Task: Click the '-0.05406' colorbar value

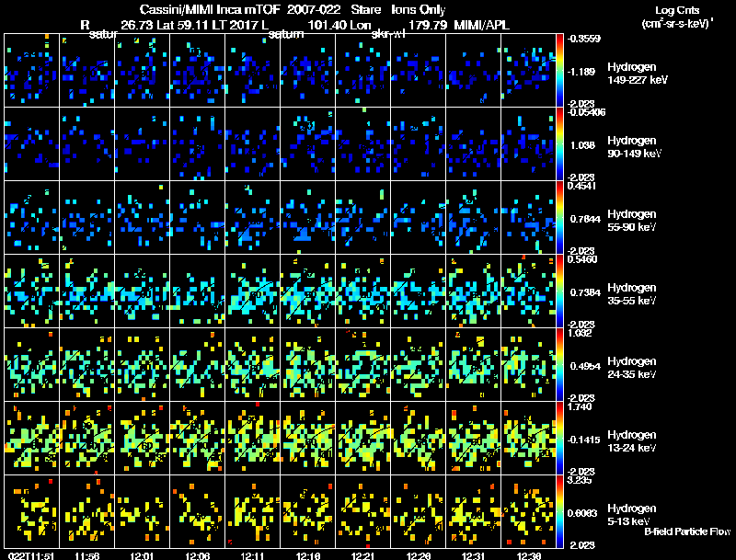Action: tap(586, 112)
